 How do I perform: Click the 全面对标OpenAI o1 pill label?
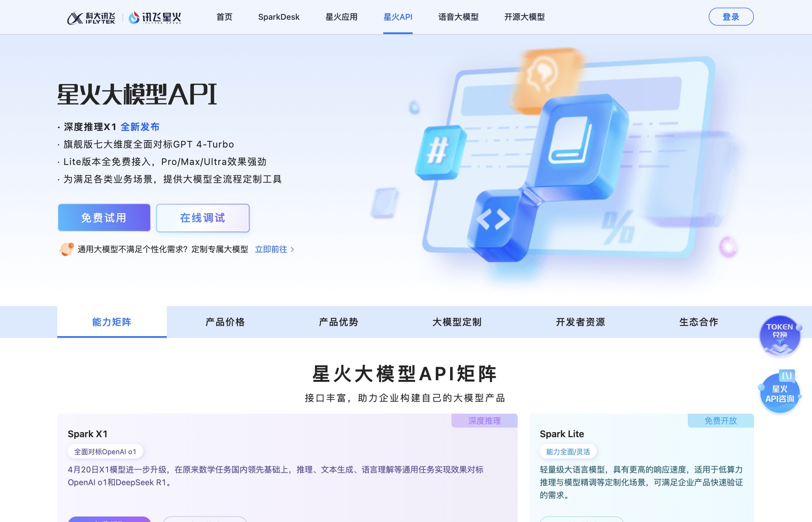(105, 452)
